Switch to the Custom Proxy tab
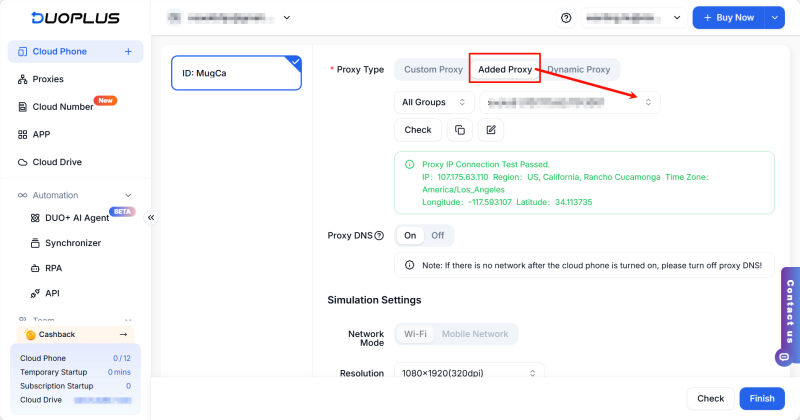 point(433,70)
